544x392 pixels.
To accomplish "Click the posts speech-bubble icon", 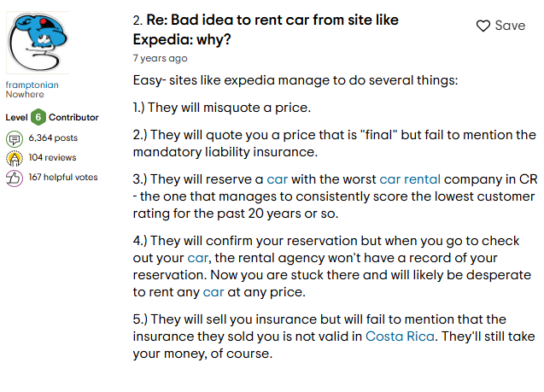I will 14,137.
